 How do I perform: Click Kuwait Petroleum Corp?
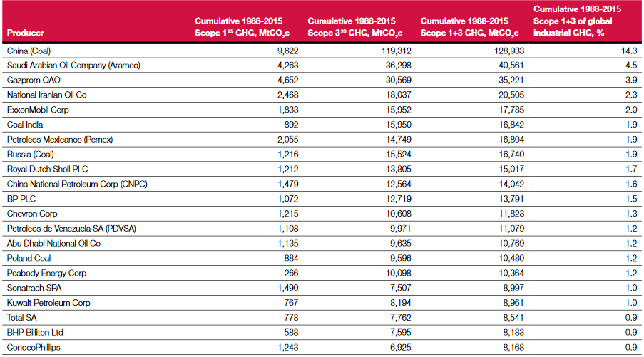tap(48, 303)
